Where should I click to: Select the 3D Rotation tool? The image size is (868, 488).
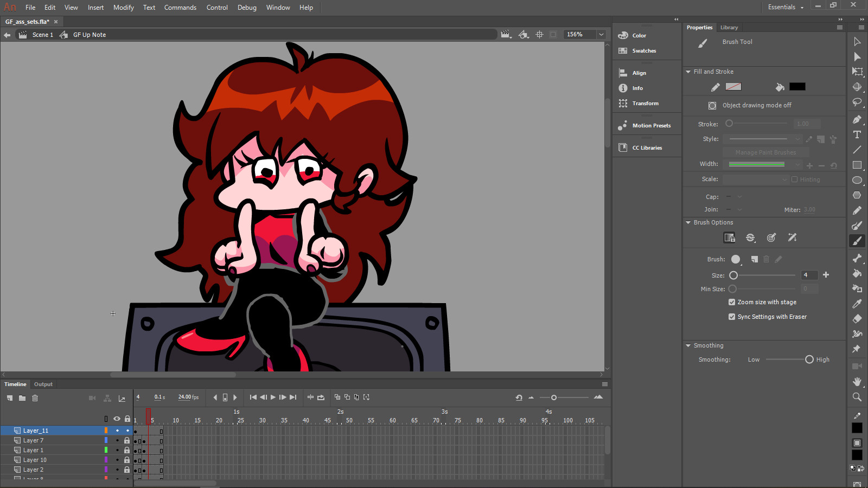click(x=857, y=87)
